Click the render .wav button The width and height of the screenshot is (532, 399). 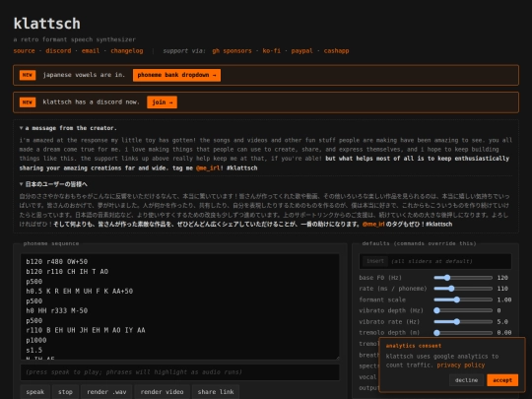[x=106, y=392]
